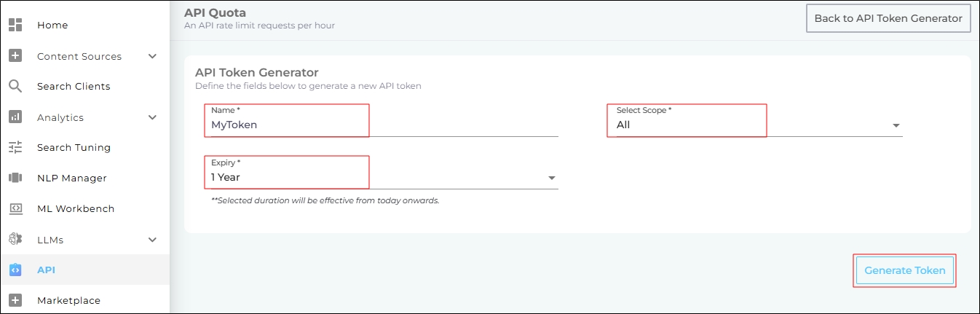Open Search Tuning menu item
The image size is (980, 314).
tap(74, 147)
